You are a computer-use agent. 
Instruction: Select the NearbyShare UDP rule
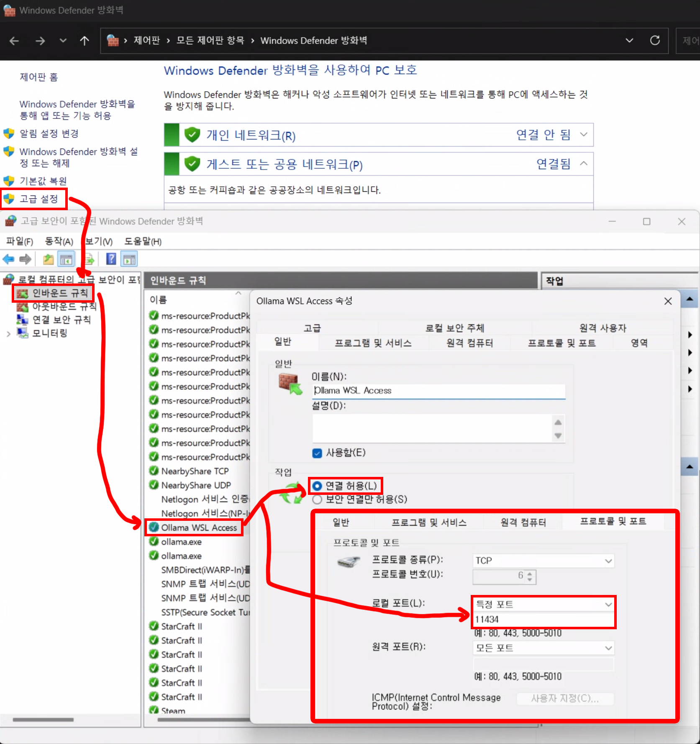pos(196,485)
